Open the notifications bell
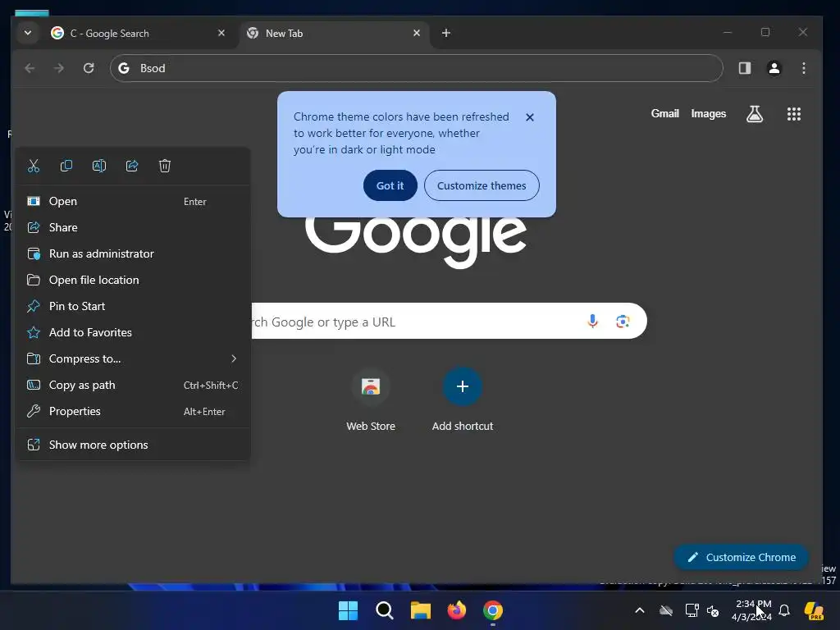This screenshot has width=840, height=630. [784, 610]
